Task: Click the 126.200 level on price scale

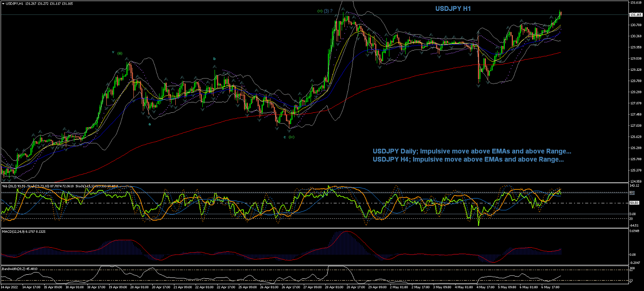Action: pos(635,148)
